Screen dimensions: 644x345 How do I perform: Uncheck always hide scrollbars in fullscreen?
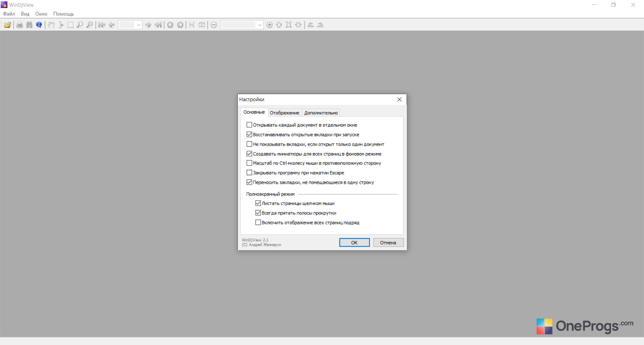click(x=296, y=213)
